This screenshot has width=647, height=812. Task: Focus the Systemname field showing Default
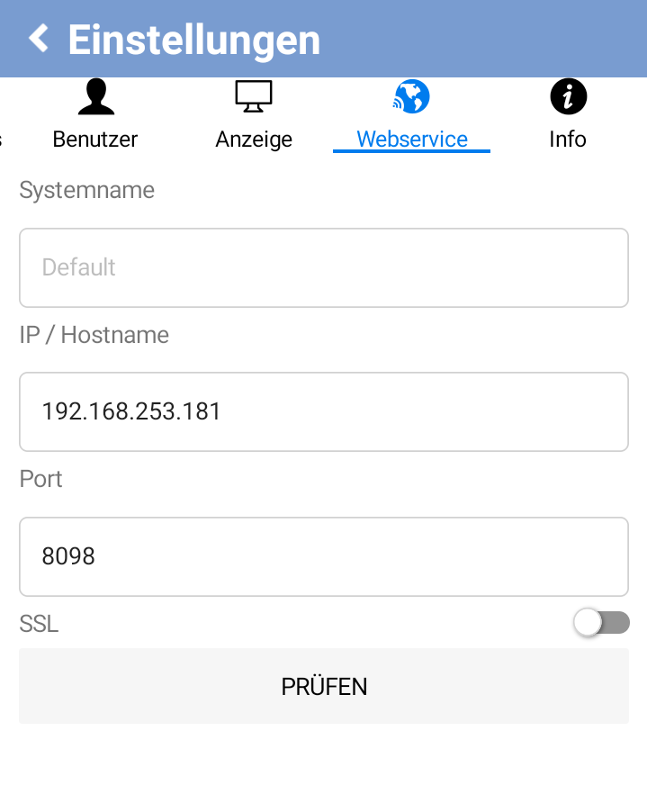coord(324,267)
